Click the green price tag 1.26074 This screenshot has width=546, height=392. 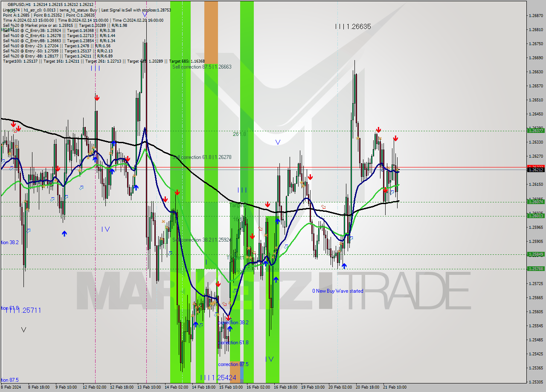coord(536,202)
